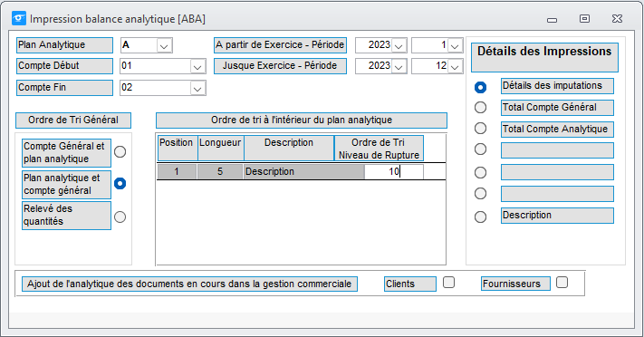Open the starting Exercice year dropdown
The width and height of the screenshot is (644, 337).
(399, 45)
